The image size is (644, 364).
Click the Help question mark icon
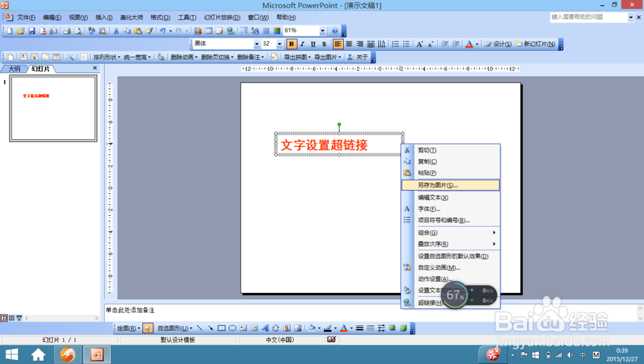pos(335,31)
